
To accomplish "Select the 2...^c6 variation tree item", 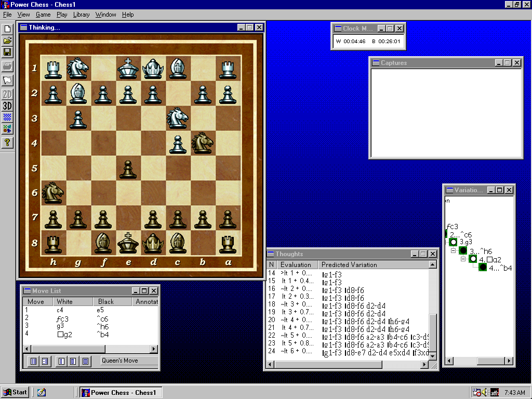I will point(461,234).
